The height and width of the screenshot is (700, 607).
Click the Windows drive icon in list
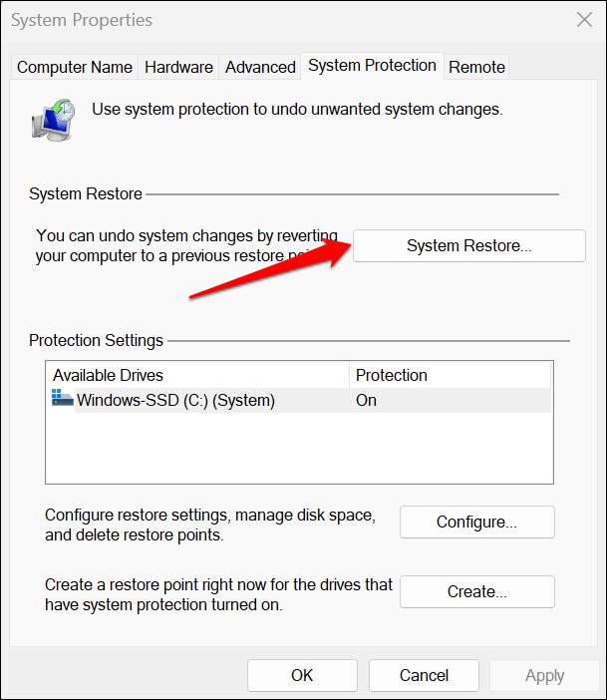pyautogui.click(x=63, y=400)
